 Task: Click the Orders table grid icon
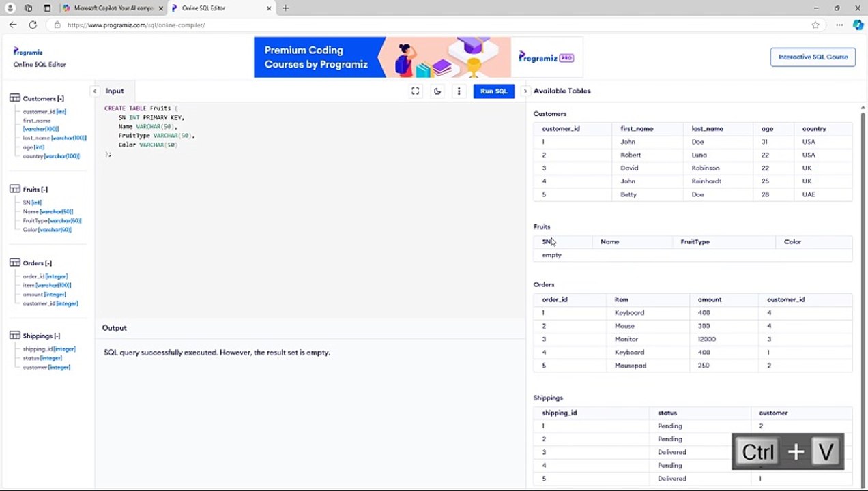14,263
